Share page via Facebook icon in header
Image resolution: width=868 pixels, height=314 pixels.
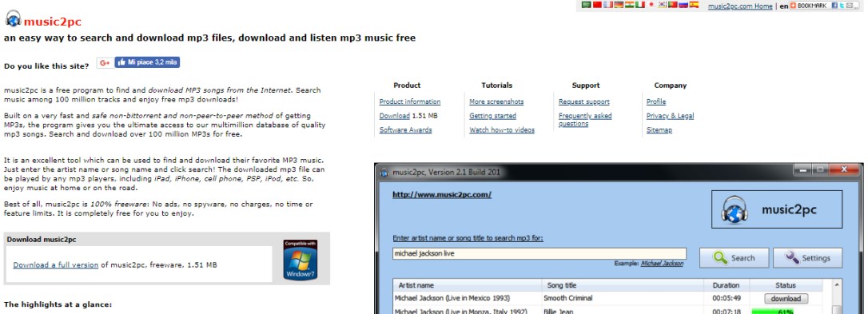pos(834,6)
